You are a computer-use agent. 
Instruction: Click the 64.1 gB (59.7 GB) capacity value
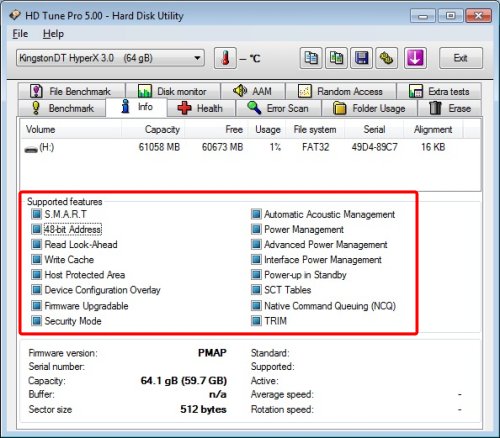pyautogui.click(x=184, y=381)
